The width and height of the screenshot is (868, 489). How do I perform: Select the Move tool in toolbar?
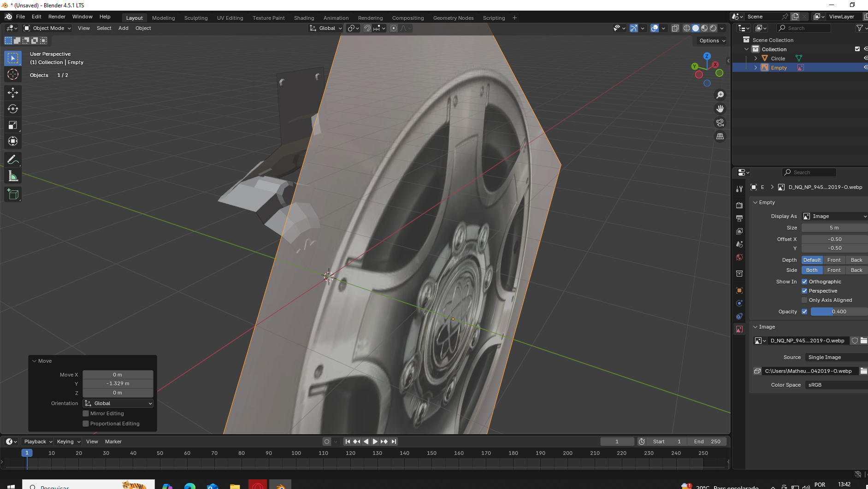(13, 93)
